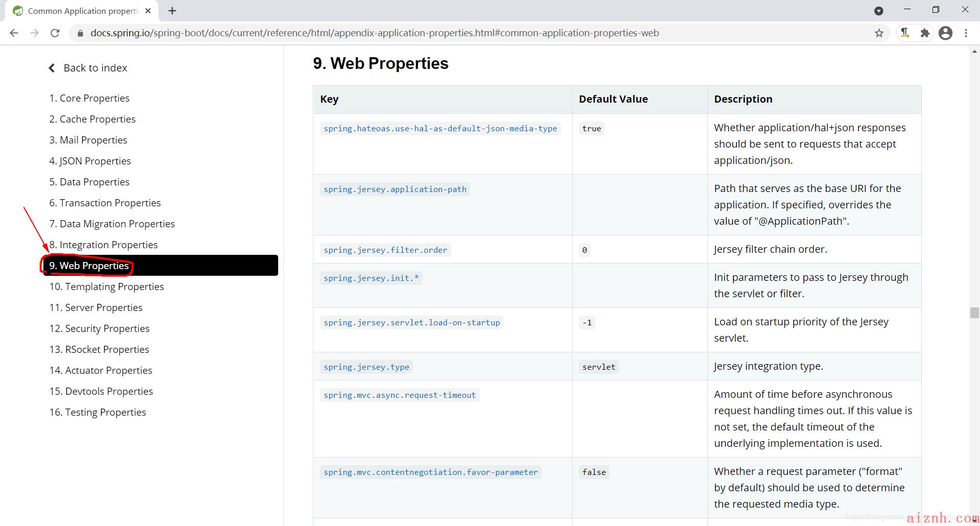Select highlighted 9. Web Properties item
This screenshot has height=526, width=980.
click(161, 266)
